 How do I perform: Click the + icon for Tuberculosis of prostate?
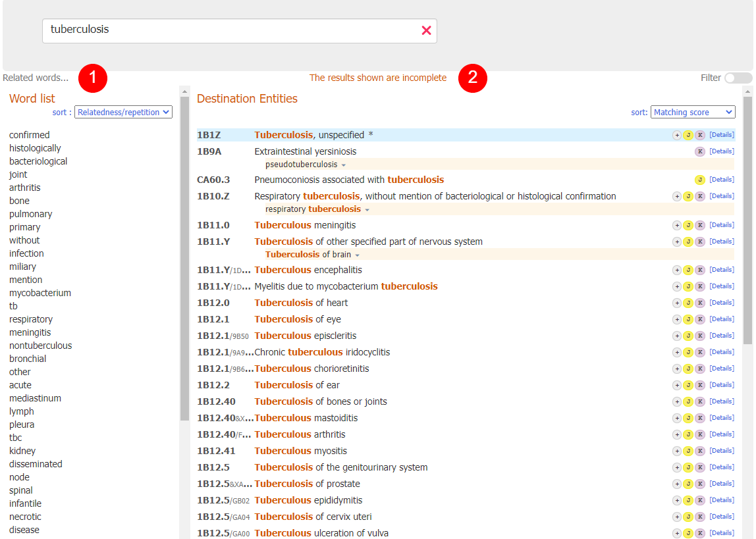click(x=677, y=483)
